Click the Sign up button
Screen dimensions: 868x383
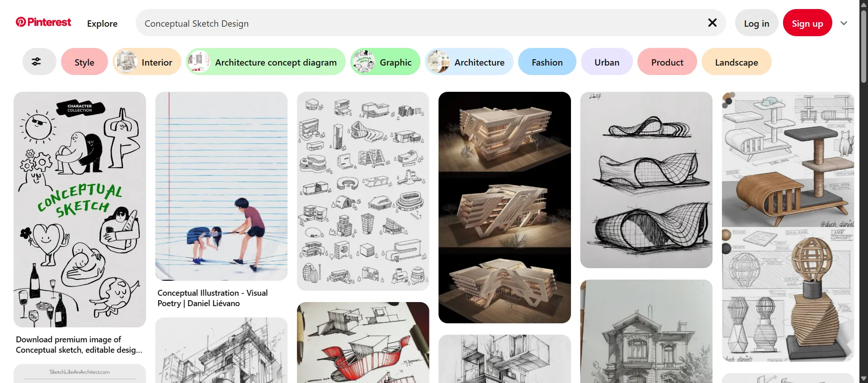[807, 23]
